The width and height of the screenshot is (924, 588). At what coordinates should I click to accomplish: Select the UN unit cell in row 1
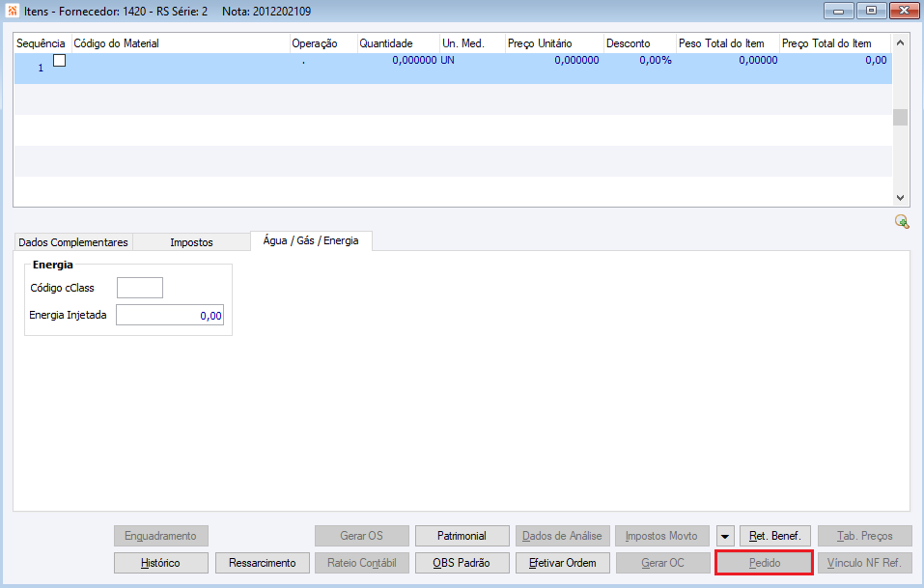[448, 60]
